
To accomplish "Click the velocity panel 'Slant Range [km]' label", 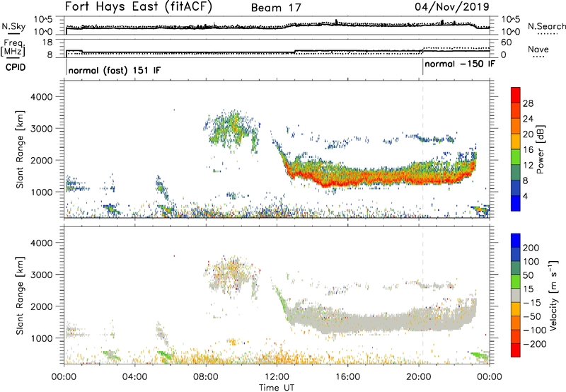I will 20,295.
